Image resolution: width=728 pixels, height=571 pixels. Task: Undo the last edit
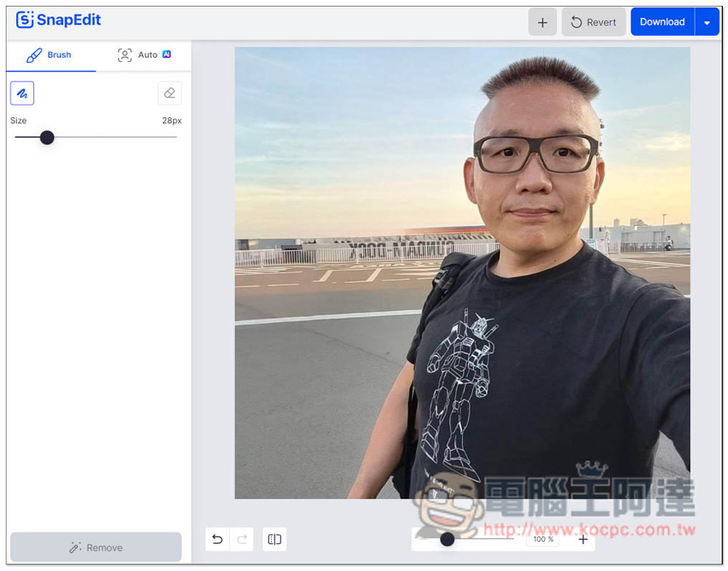217,540
